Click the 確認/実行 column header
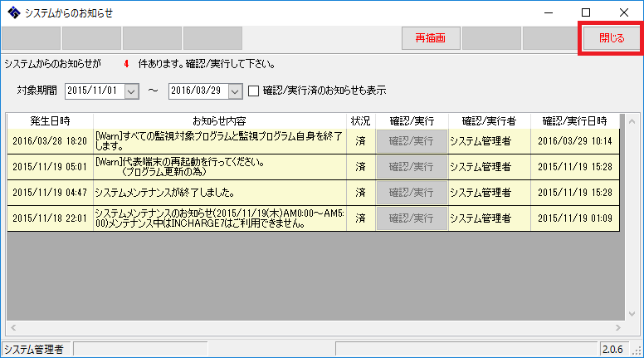Viewport: 644px width, 358px height. point(412,120)
